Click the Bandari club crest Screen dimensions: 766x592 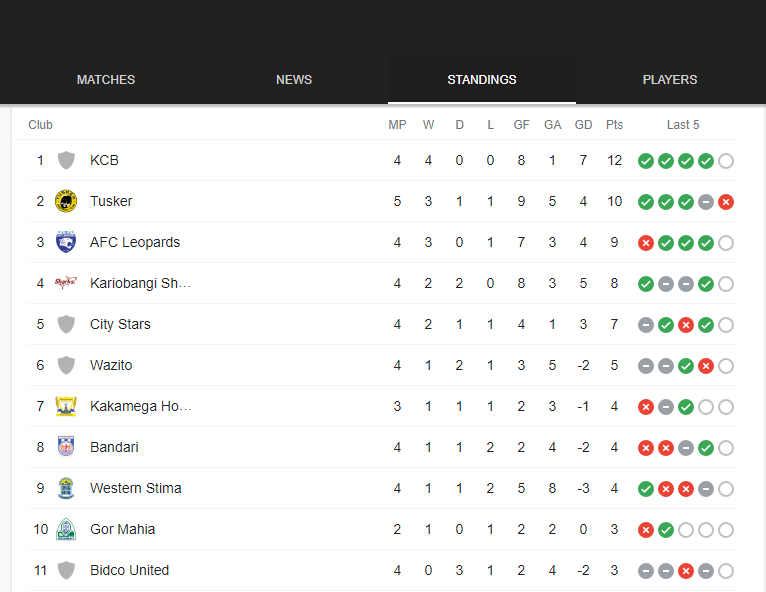[66, 447]
